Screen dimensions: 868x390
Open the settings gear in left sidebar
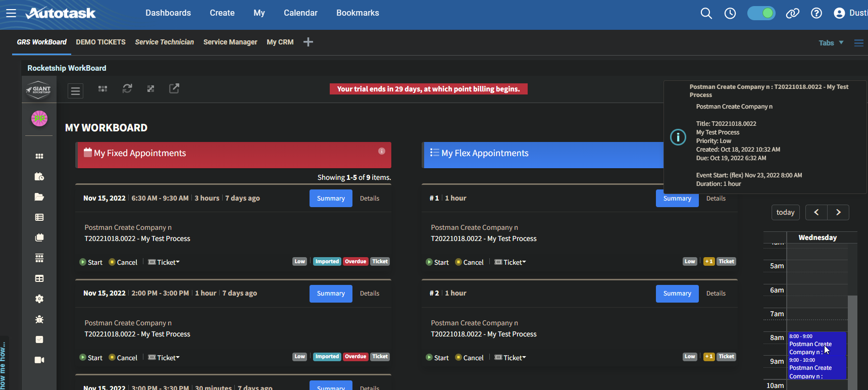click(39, 299)
